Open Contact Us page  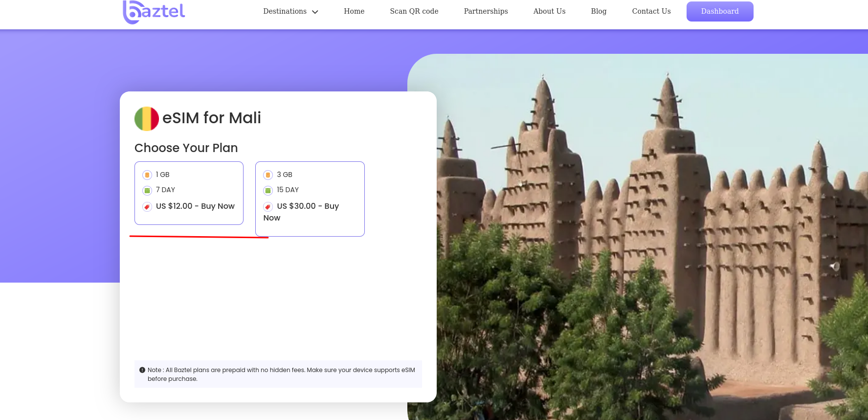(x=651, y=11)
